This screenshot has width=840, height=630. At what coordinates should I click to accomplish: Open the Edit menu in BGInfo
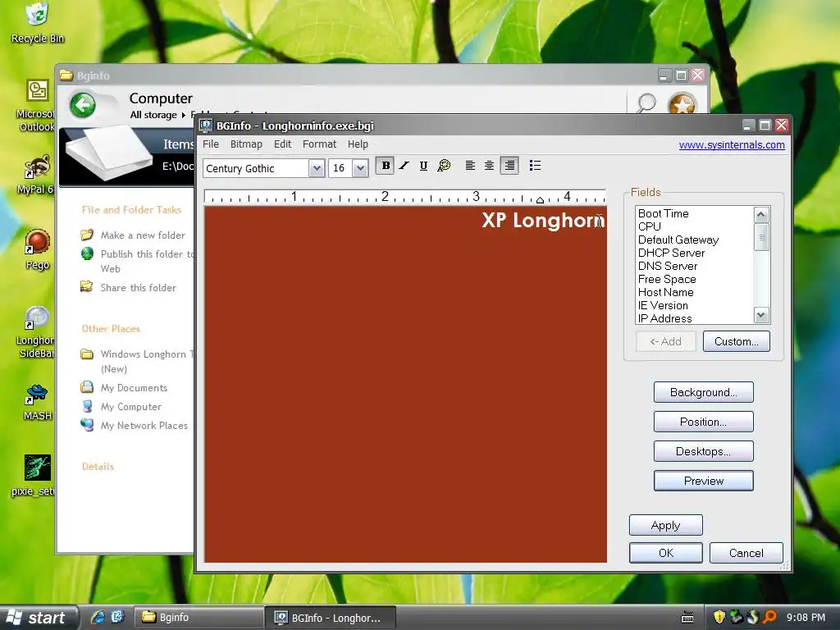(282, 144)
